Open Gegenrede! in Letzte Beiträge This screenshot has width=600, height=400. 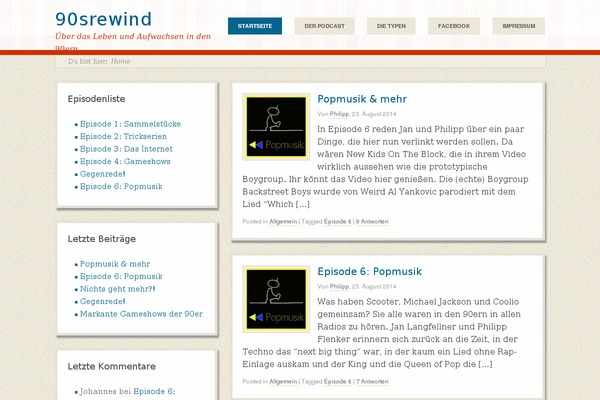click(x=103, y=301)
